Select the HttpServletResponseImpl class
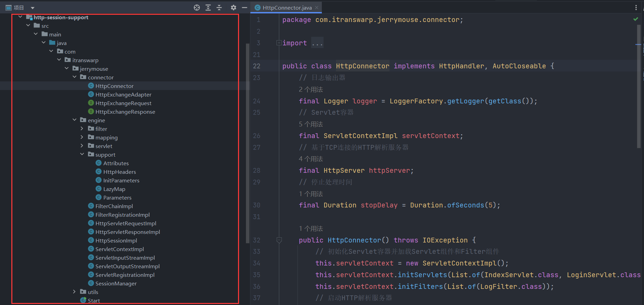Viewport: 644px width, 305px height. [x=128, y=232]
